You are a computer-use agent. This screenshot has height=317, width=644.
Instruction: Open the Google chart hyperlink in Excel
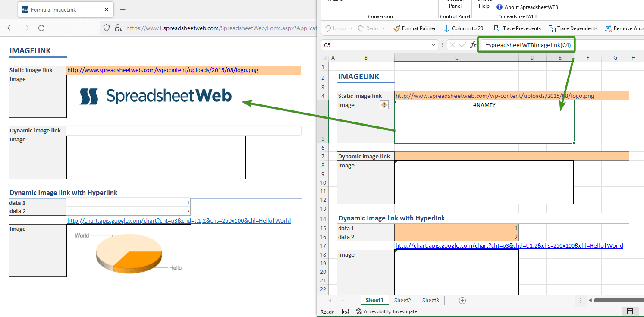pos(509,246)
